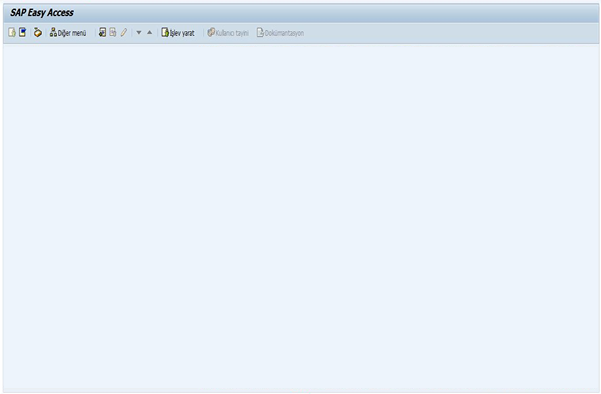This screenshot has height=394, width=601.
Task: Click the SAP Easy Access title
Action: [x=42, y=13]
